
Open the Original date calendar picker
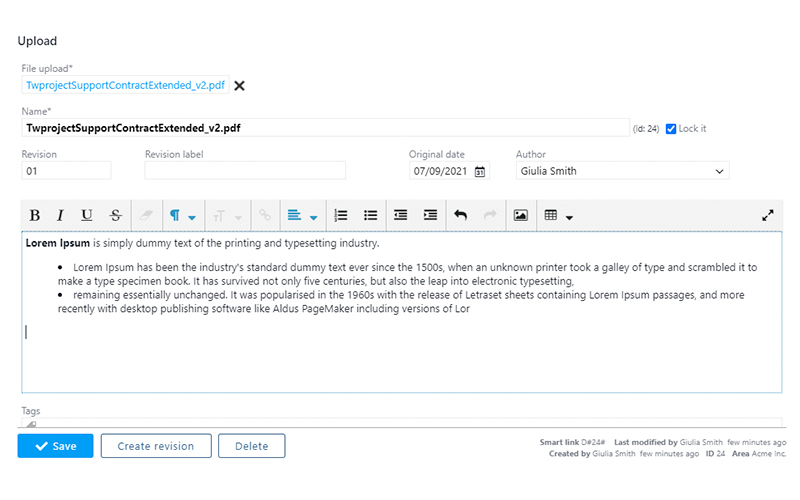(480, 172)
